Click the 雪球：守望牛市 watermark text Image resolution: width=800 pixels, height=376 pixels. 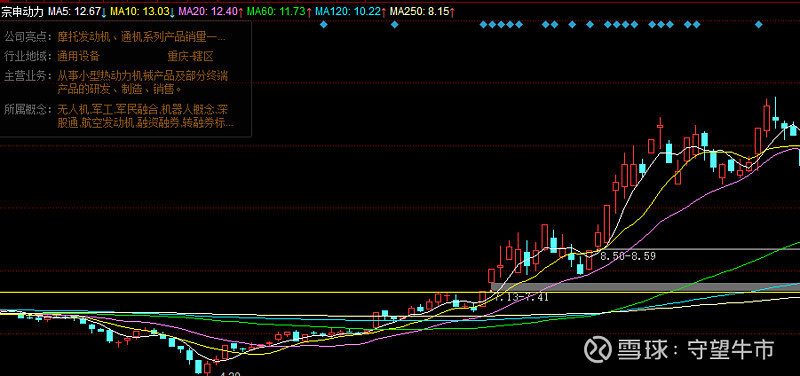696,349
